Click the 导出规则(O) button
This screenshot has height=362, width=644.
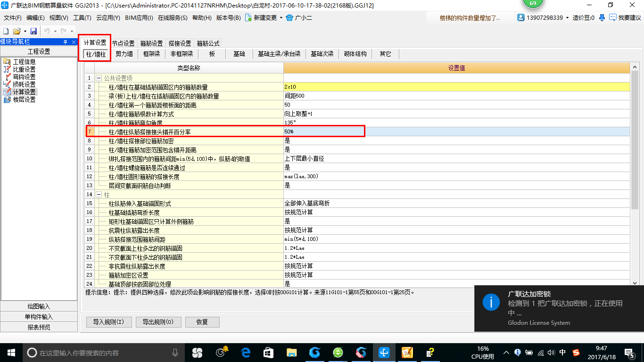(158, 322)
